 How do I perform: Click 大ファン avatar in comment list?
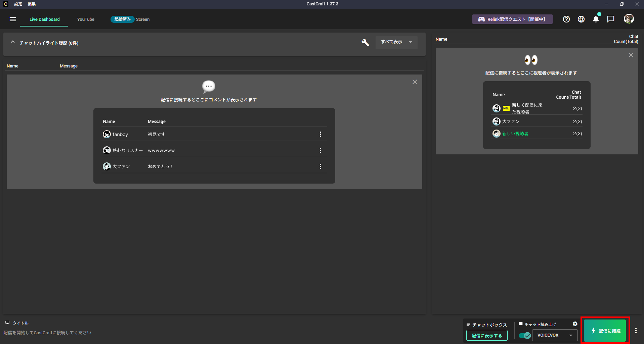(x=107, y=166)
